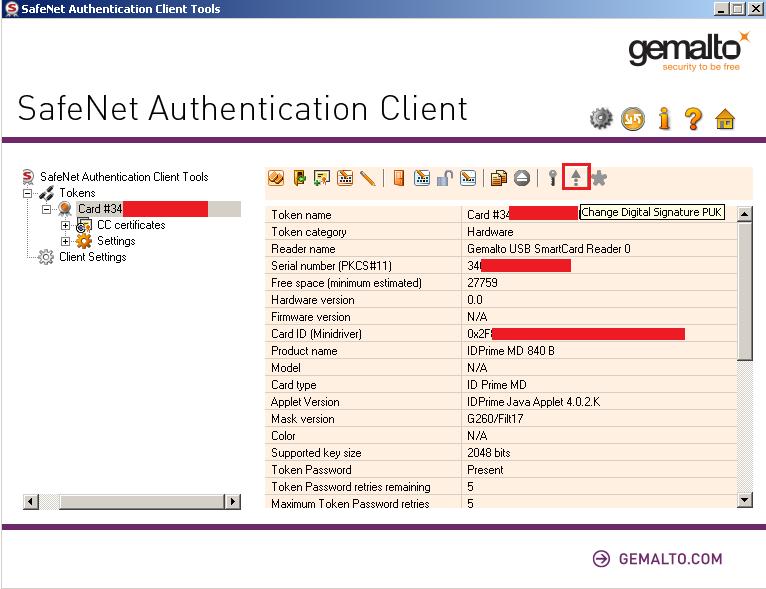Open Advanced View with the gear icon
This screenshot has width=766, height=589.
(601, 119)
